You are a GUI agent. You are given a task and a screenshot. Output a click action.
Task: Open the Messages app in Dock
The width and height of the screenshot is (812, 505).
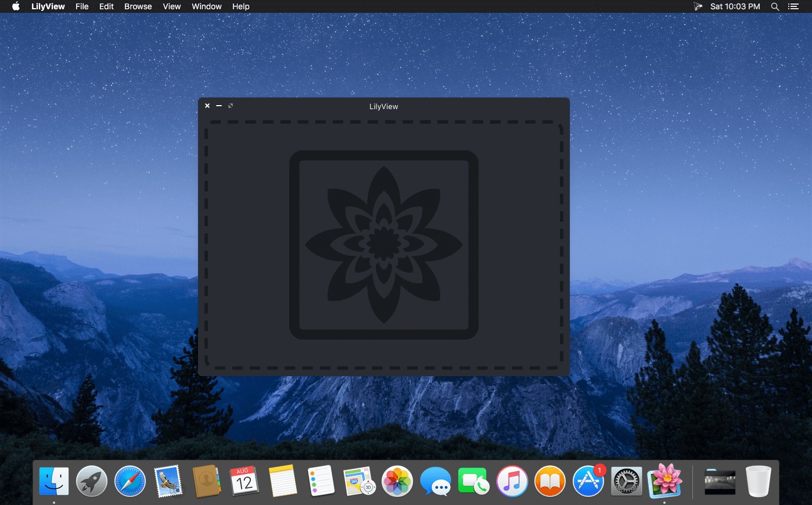tap(436, 482)
